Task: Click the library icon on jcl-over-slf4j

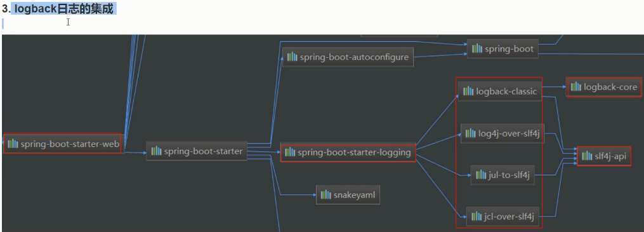Action: [x=476, y=216]
